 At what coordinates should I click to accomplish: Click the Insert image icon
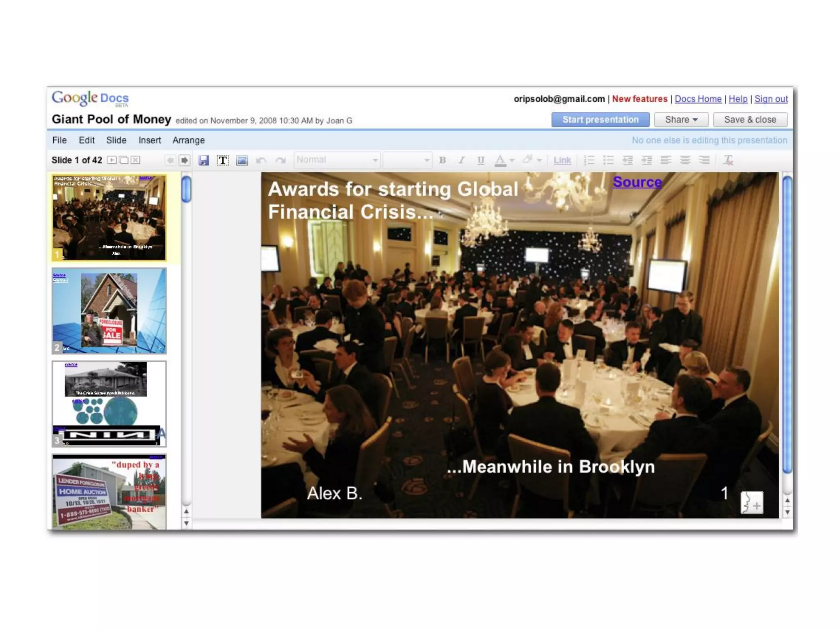(242, 160)
